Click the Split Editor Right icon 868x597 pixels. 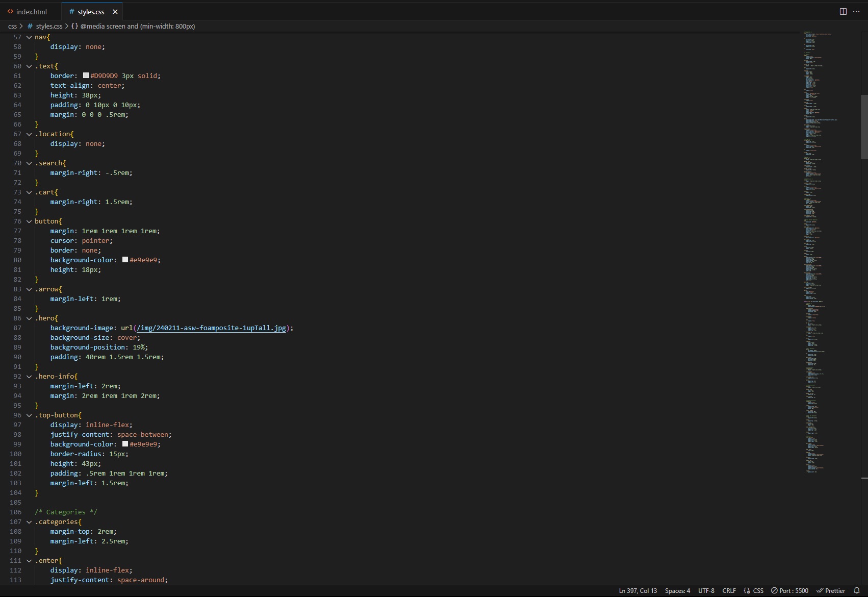click(843, 11)
